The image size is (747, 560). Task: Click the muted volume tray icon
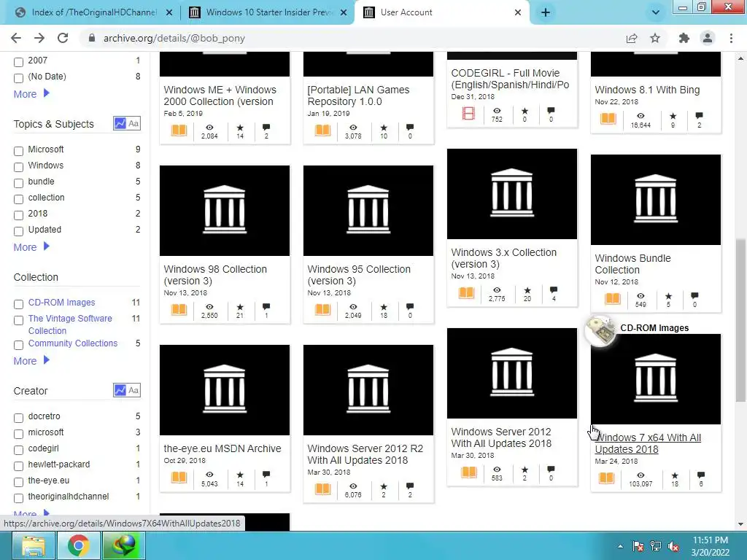coord(673,546)
